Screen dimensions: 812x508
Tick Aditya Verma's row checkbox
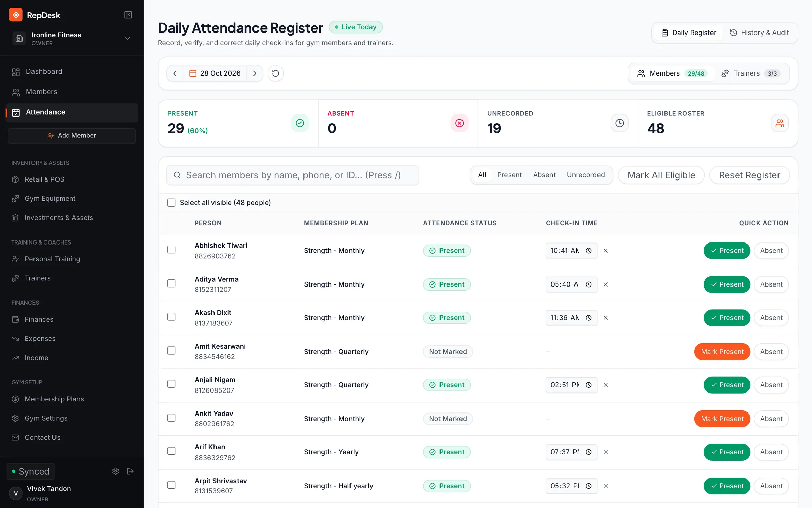pos(172,283)
